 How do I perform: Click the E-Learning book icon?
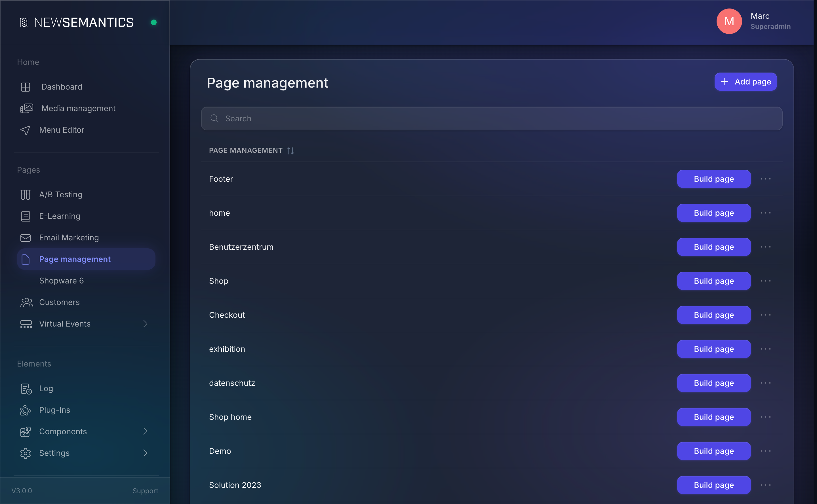[25, 216]
